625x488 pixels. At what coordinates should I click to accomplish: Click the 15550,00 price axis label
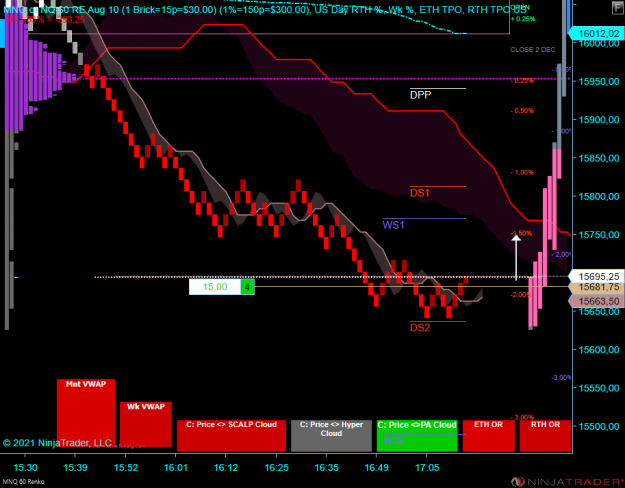tap(599, 388)
